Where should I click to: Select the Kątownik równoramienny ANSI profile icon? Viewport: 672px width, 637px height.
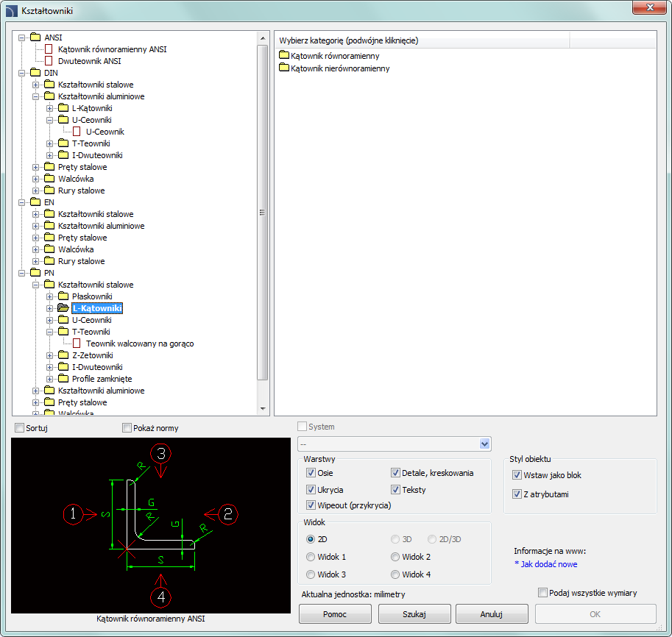[49, 49]
